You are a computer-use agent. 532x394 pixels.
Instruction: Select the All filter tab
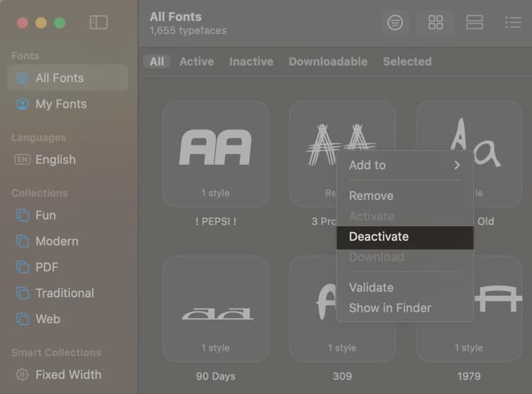157,62
